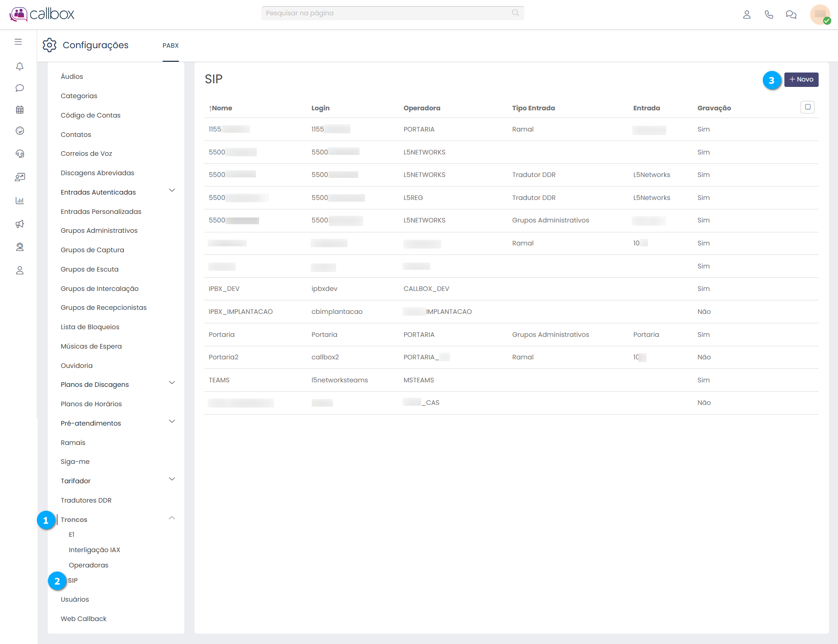Open the notifications bell icon
Image resolution: width=838 pixels, height=644 pixels.
pos(19,67)
